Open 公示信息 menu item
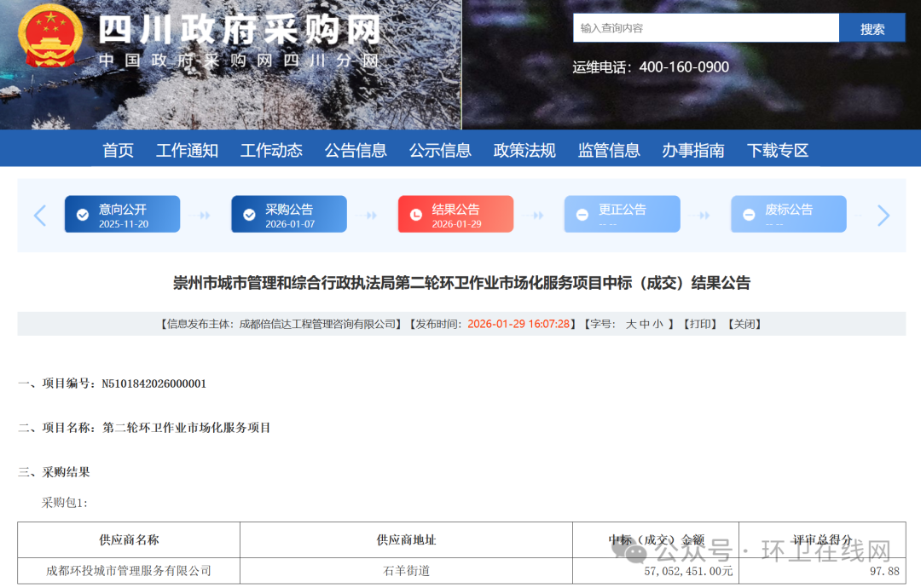This screenshot has height=588, width=921. 440,151
